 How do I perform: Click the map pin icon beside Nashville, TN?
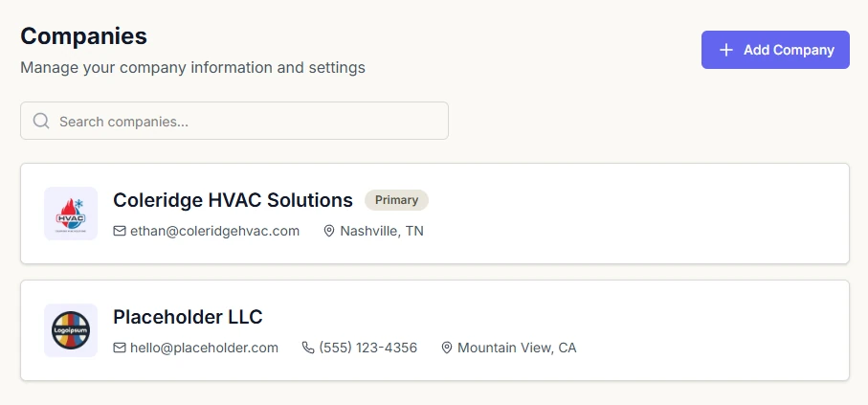point(329,231)
